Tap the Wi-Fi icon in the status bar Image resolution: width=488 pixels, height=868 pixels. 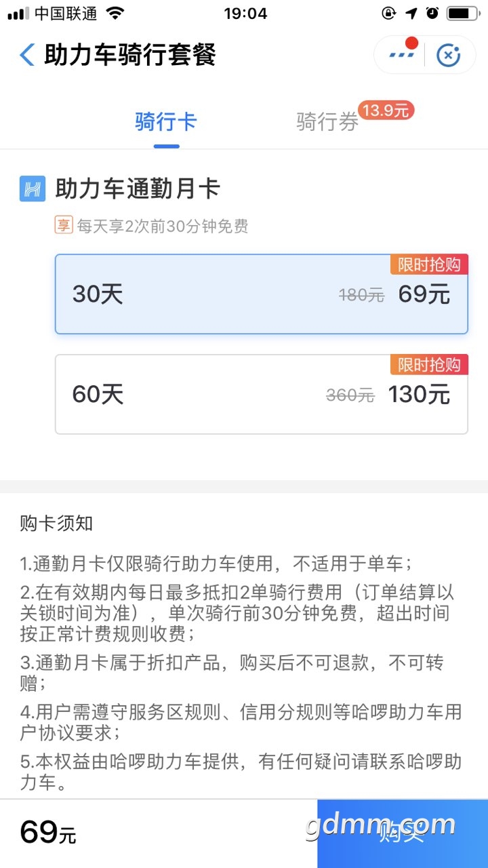coord(115,13)
